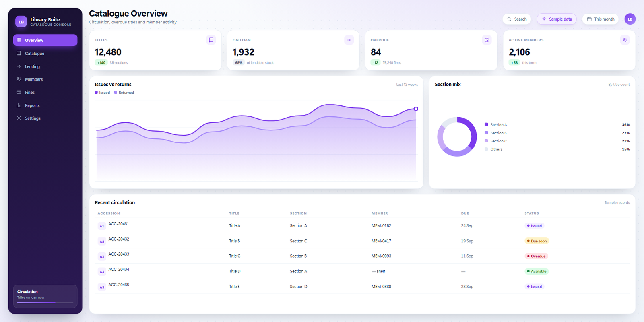Click the Search button
644x322 pixels.
[517, 19]
